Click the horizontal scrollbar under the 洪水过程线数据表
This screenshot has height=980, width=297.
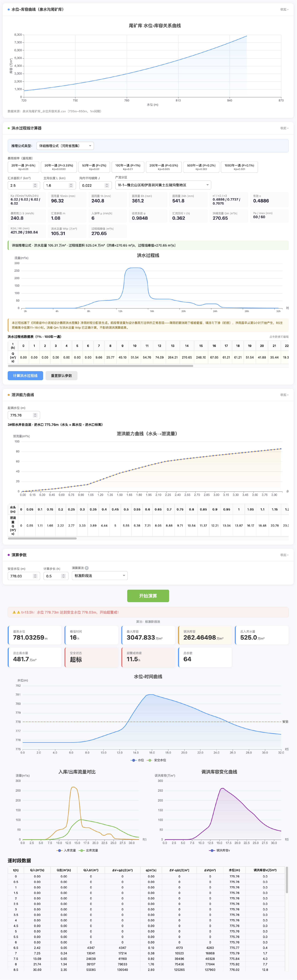101,366
